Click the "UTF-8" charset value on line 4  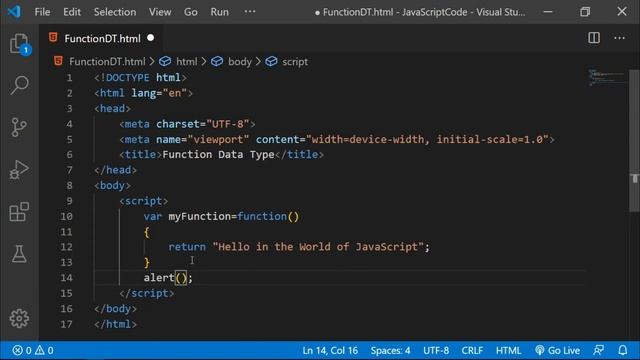coord(228,124)
